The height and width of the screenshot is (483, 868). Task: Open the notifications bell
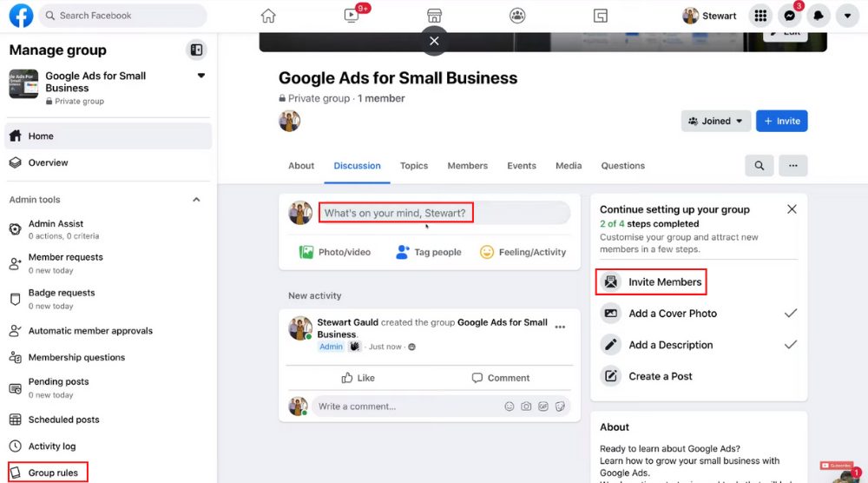819,16
